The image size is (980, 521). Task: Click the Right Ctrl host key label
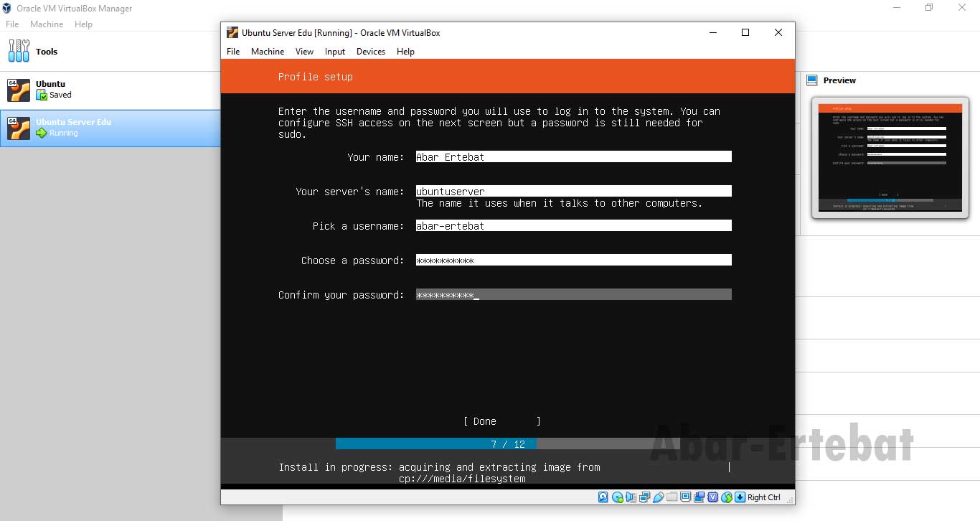coord(764,497)
